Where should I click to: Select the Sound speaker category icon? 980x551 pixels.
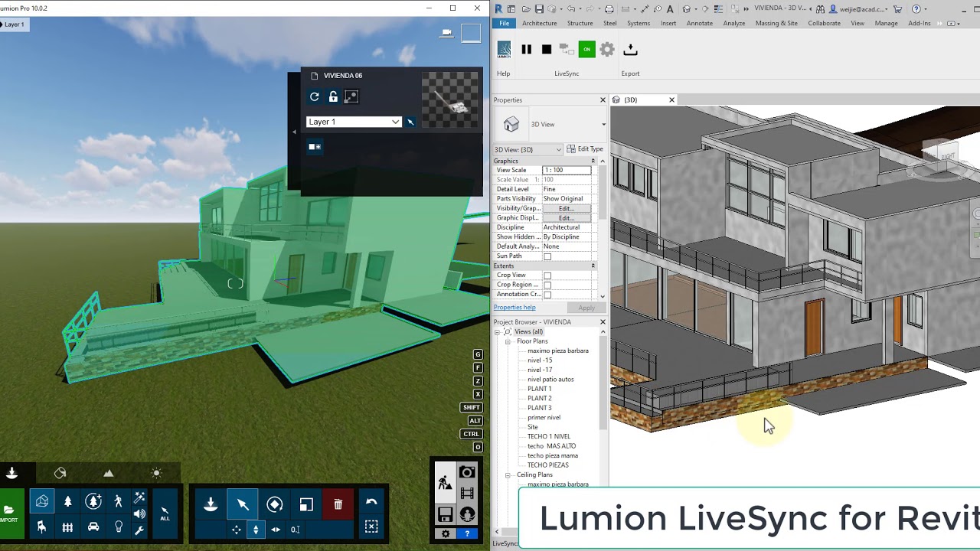tap(139, 514)
